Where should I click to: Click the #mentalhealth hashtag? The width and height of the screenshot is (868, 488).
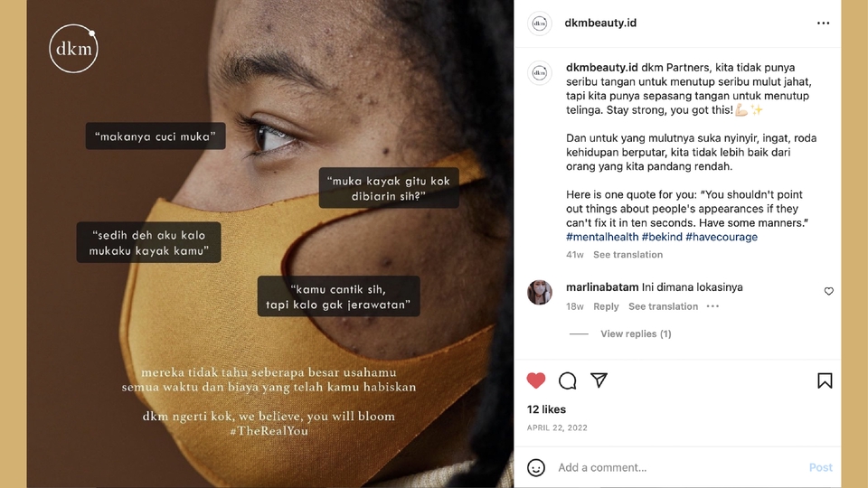click(602, 237)
